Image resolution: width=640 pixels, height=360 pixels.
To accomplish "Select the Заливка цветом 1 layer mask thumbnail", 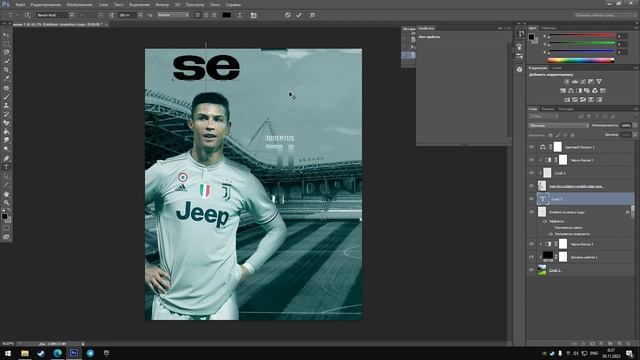I will (563, 257).
